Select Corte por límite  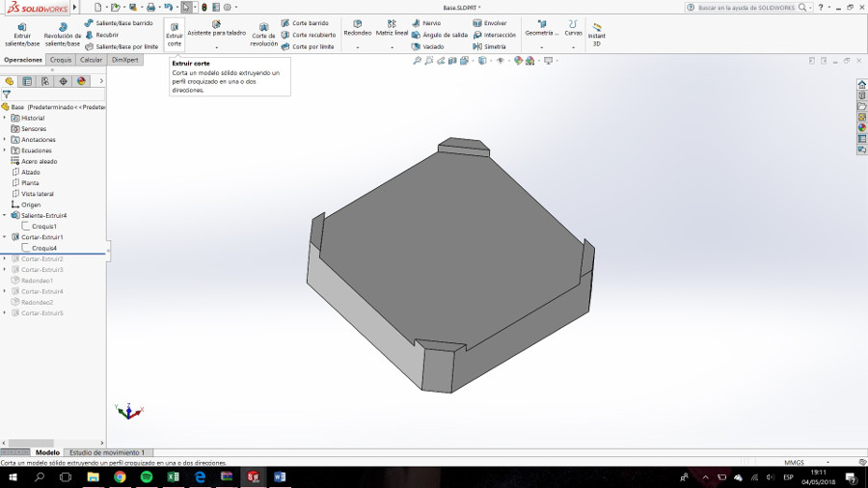(308, 46)
